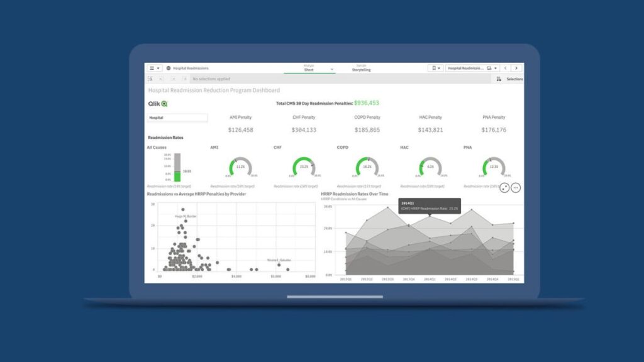Click the COPD Penalty value $185,865

pos(367,129)
